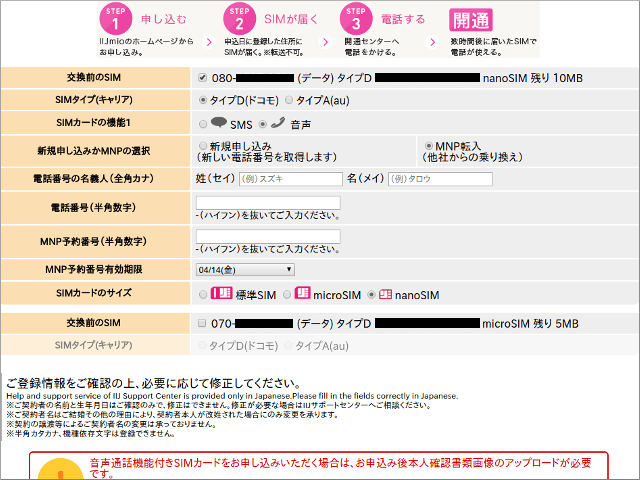The image size is (640, 480).
Task: Click the SMS speech bubble icon
Action: tap(219, 122)
